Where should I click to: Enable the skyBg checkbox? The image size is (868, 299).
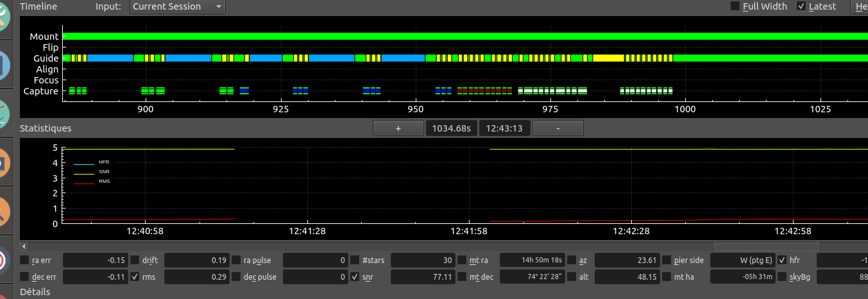[x=783, y=277]
